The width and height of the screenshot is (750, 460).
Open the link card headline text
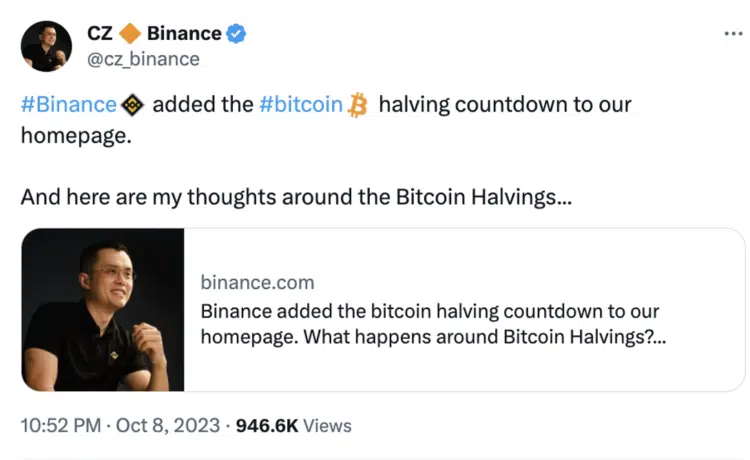[433, 324]
